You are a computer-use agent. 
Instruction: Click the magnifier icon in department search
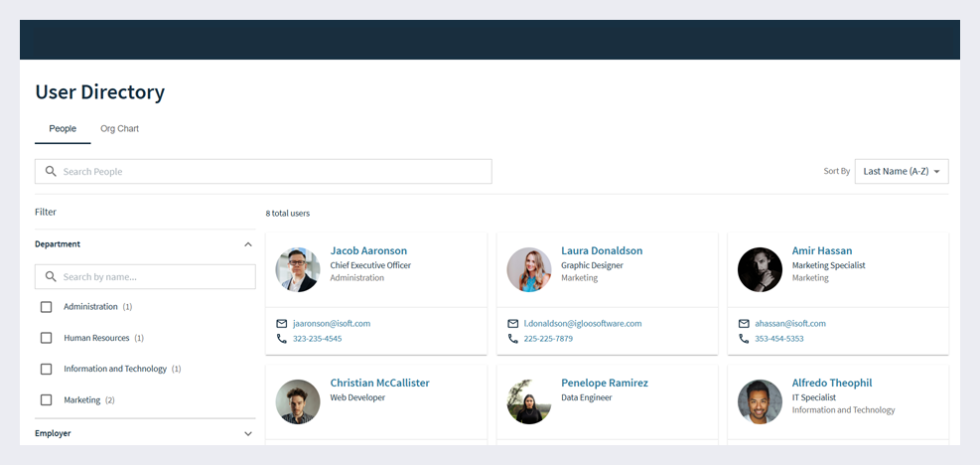coord(51,276)
